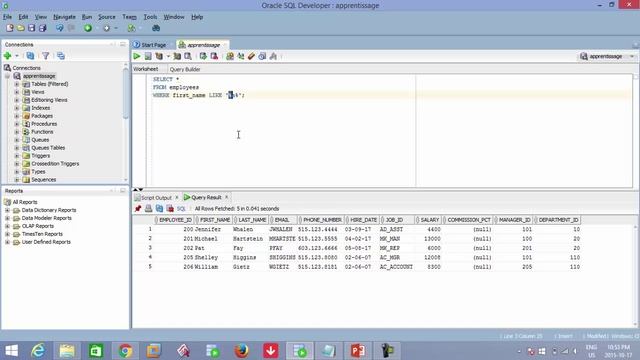Click the Clear eraser icon in worksheet toolbar
640x360 pixels.
point(251,56)
